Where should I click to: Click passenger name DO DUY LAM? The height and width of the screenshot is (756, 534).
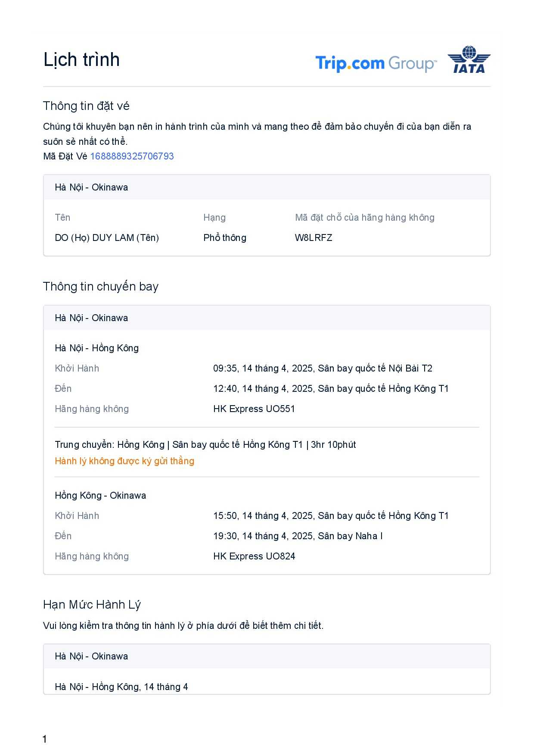click(x=107, y=238)
